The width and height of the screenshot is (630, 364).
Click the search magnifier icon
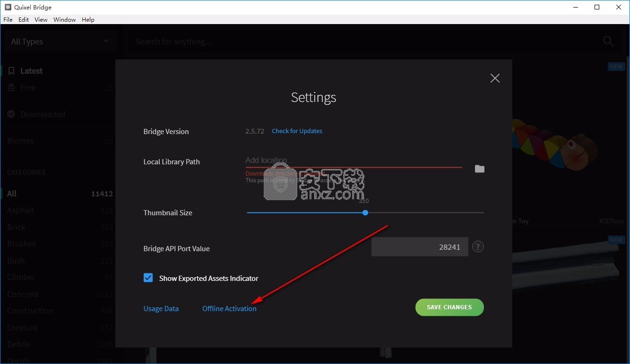click(608, 42)
